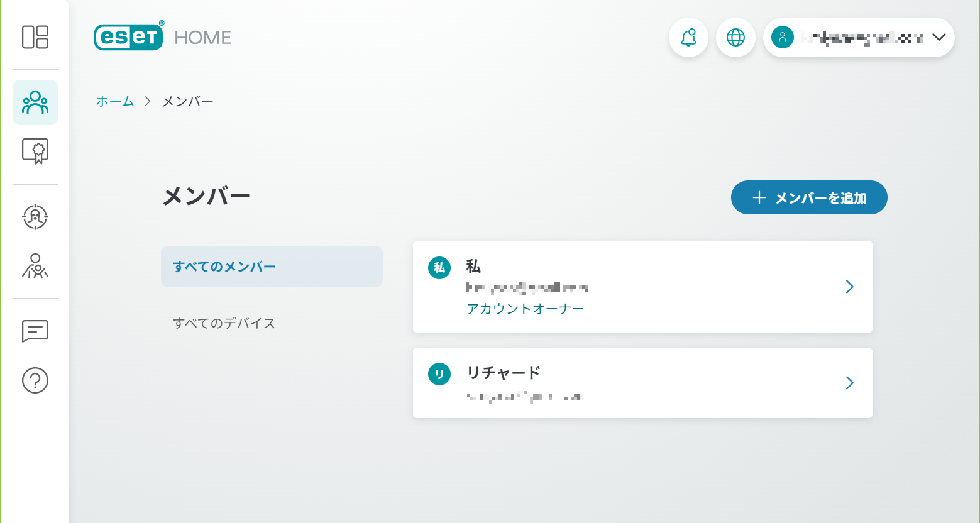The image size is (980, 523).
Task: Open the notifications bell
Action: 688,38
